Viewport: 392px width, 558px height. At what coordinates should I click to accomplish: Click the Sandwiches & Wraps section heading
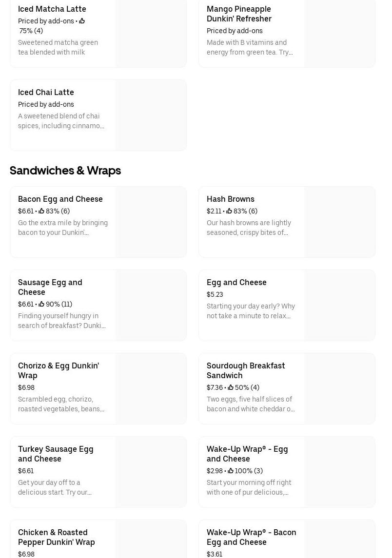tap(65, 170)
